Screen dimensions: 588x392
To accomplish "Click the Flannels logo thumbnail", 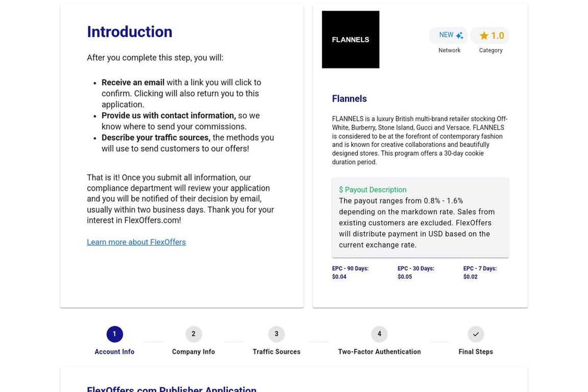I will 350,39.
